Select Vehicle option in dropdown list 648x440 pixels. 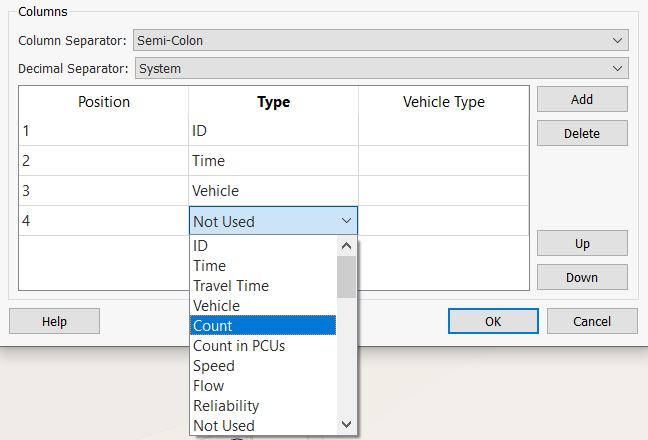pyautogui.click(x=262, y=306)
